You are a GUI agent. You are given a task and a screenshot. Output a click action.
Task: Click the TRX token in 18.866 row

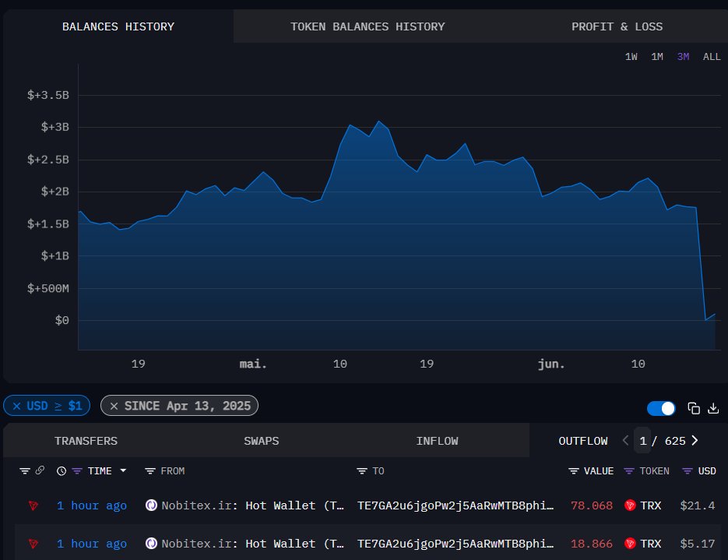(643, 544)
